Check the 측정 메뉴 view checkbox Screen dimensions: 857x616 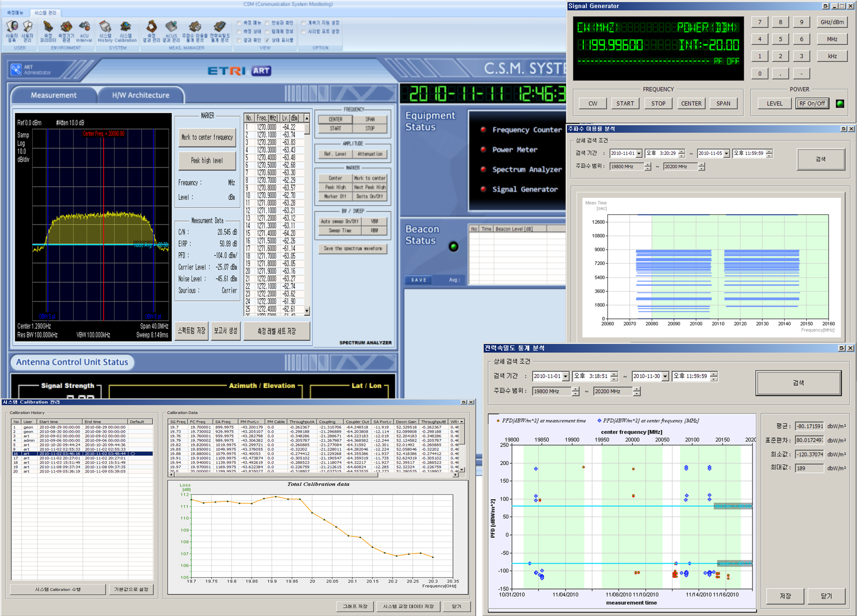[x=239, y=23]
